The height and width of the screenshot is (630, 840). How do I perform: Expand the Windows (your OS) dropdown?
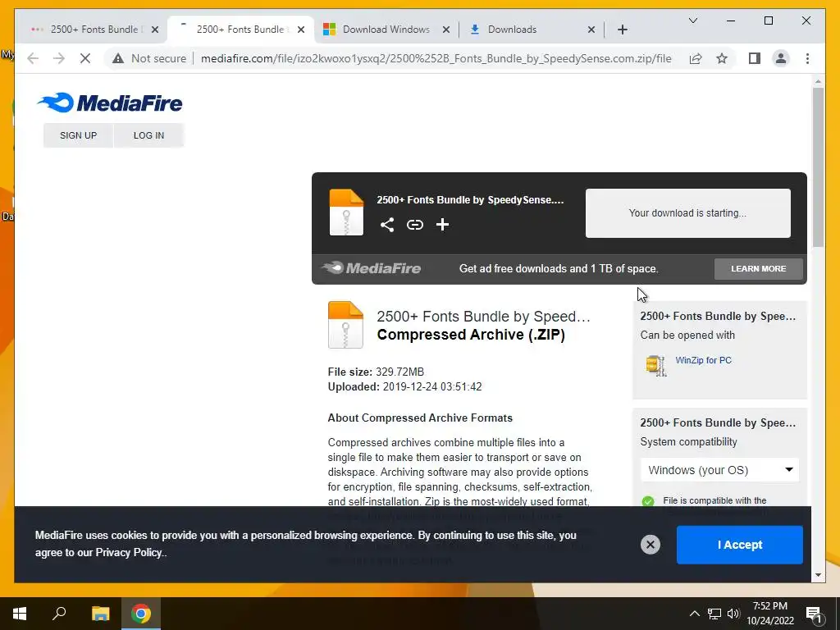tap(719, 470)
